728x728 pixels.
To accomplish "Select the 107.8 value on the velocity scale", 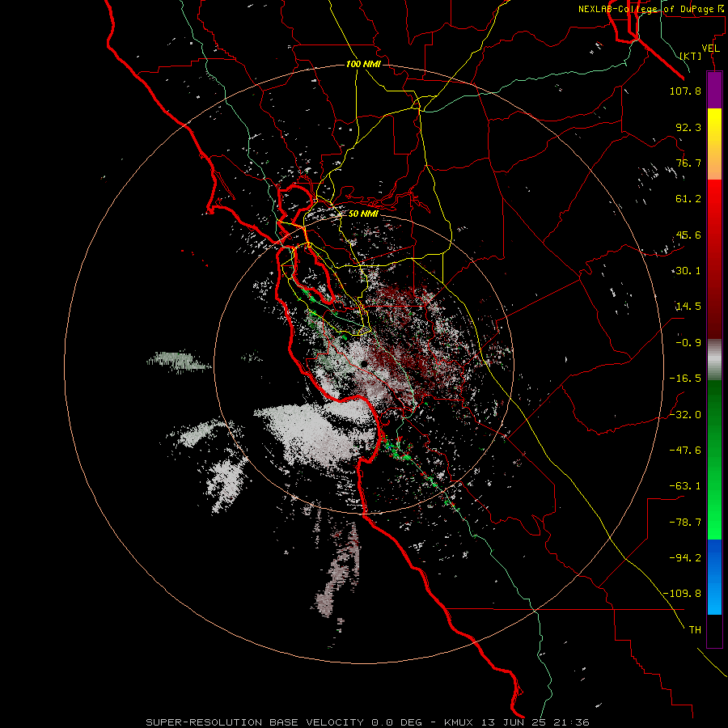I will 685,91.
